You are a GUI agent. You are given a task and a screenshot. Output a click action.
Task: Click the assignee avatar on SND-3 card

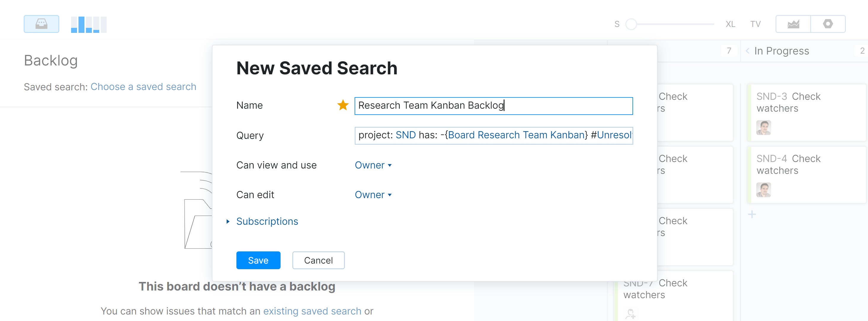pos(763,128)
